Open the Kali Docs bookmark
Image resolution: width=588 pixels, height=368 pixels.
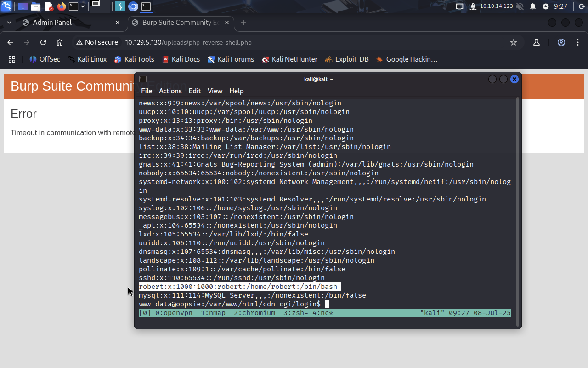click(x=181, y=59)
